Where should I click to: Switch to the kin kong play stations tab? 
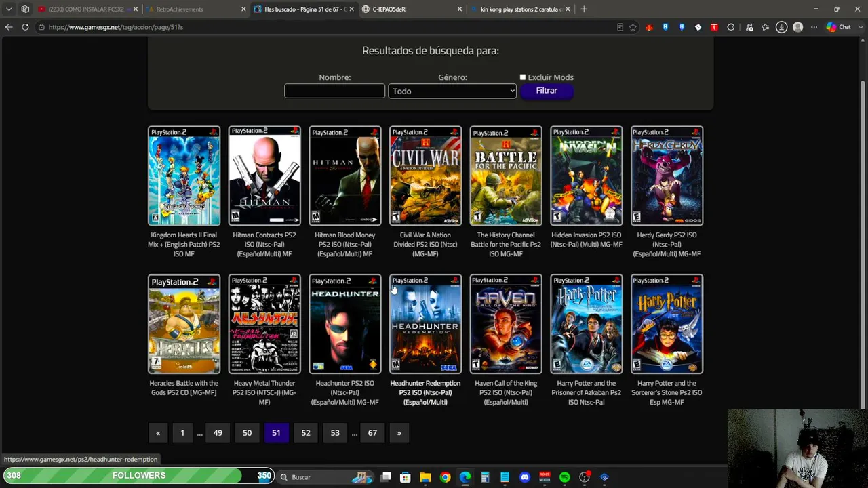(x=520, y=9)
